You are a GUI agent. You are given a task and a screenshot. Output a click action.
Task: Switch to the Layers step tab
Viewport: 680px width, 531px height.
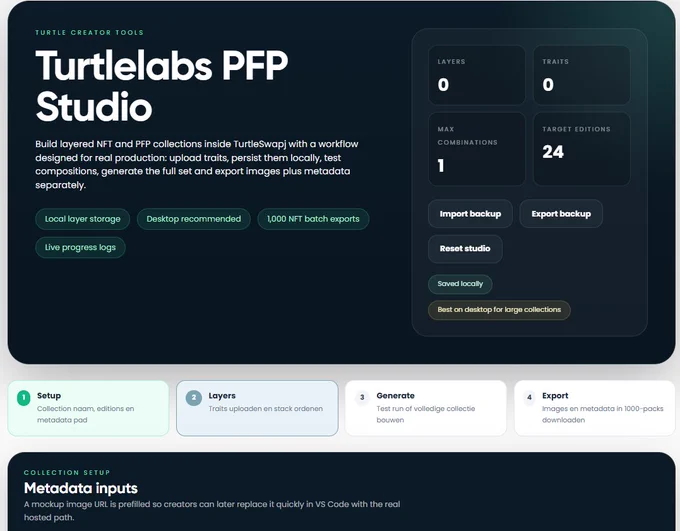click(x=257, y=408)
